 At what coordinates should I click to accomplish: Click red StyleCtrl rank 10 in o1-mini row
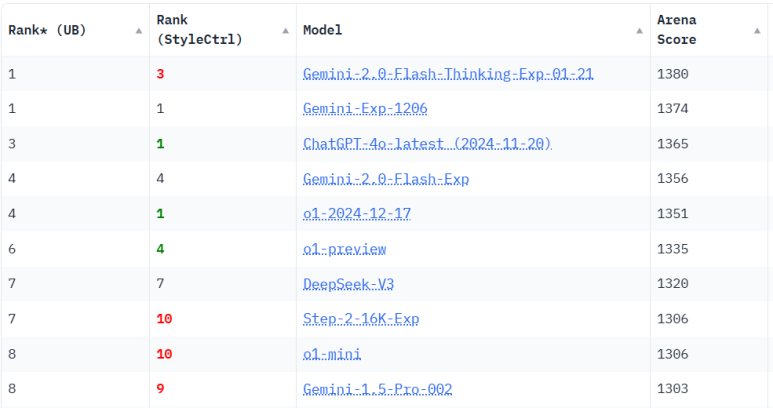tap(164, 354)
